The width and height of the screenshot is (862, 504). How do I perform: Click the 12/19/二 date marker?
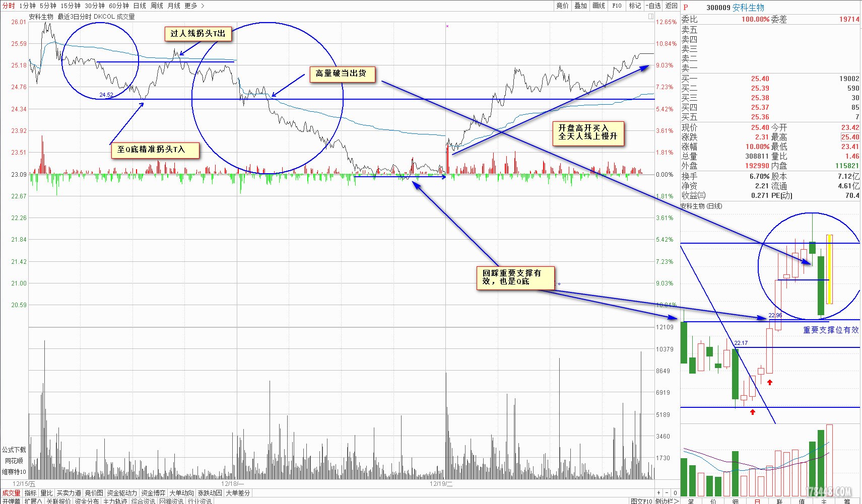tap(441, 484)
